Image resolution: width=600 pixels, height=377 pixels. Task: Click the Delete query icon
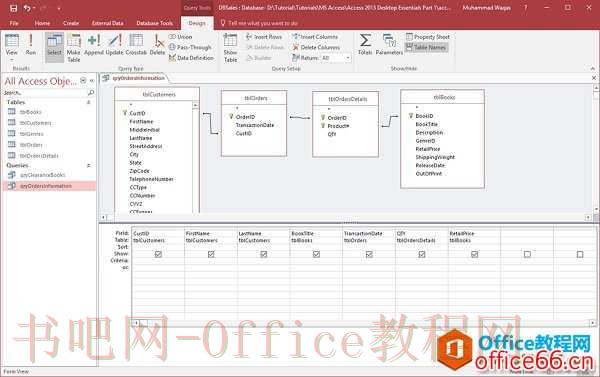(x=157, y=45)
